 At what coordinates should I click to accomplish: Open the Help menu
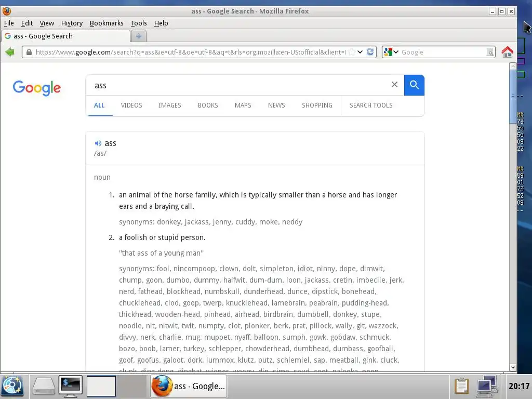pos(161,23)
